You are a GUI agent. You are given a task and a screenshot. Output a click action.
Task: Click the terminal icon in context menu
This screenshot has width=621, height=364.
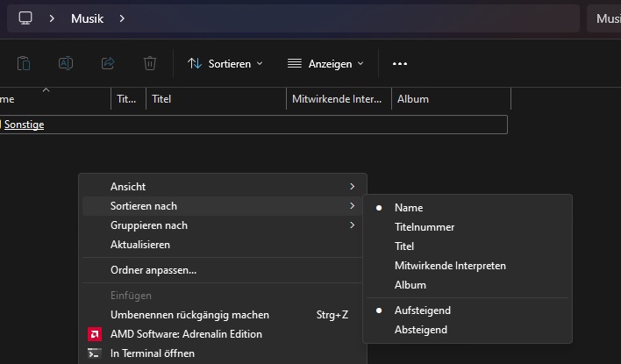coord(95,353)
